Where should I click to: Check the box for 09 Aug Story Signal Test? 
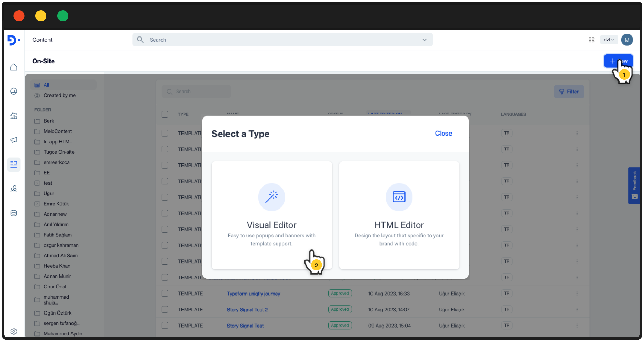coord(165,326)
